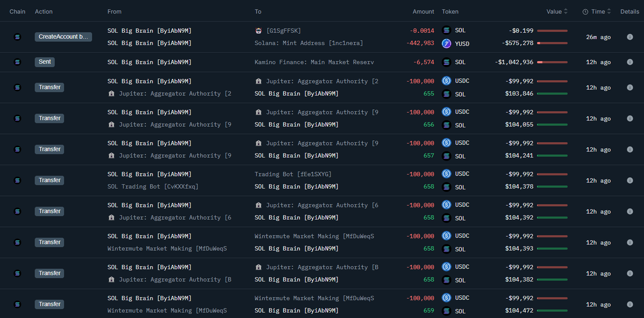Click the -$1,042,936 value
This screenshot has width=644, height=318.
pos(514,62)
